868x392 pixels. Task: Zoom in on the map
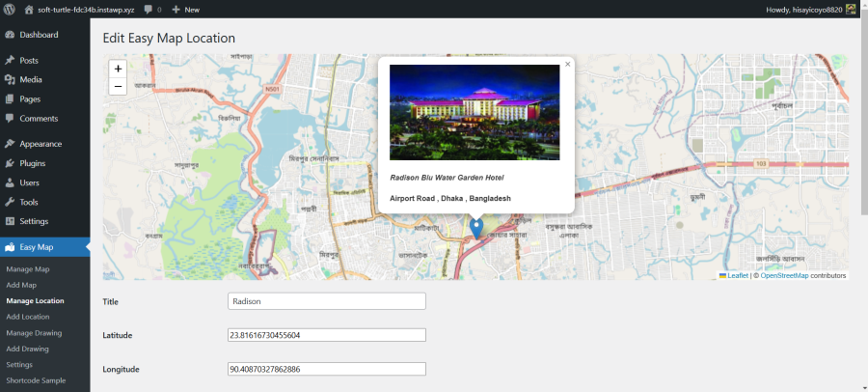pos(118,69)
